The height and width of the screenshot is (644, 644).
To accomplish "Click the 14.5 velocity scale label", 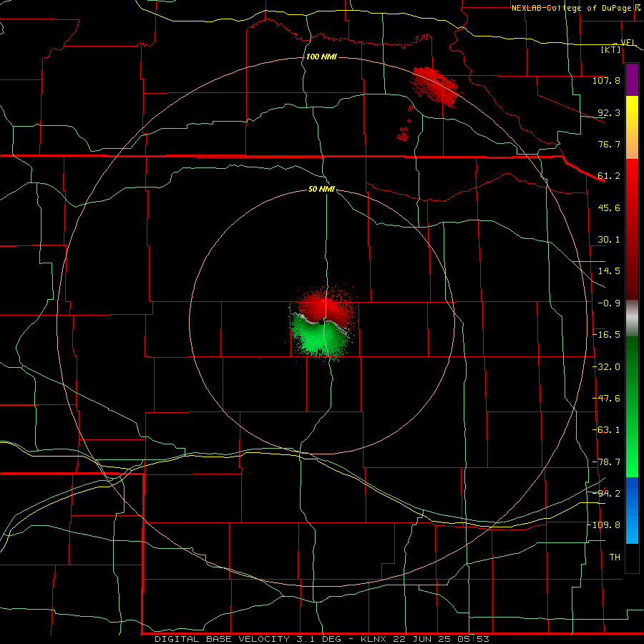I will 609,271.
